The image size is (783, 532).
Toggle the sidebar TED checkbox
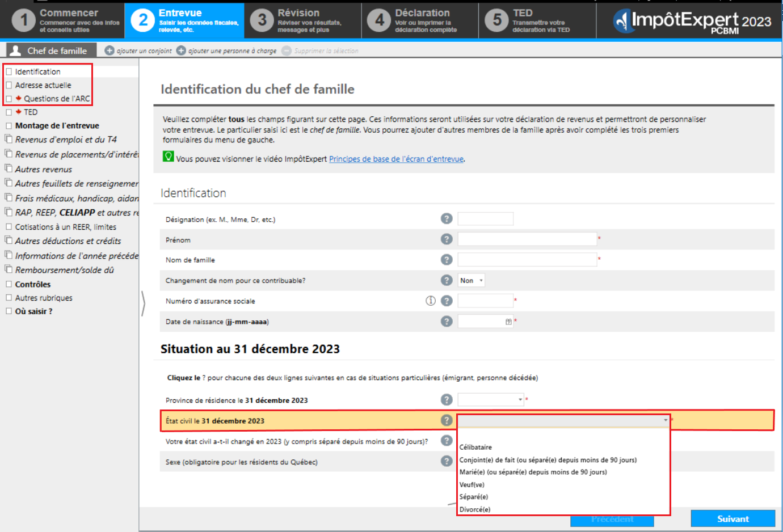pyautogui.click(x=9, y=112)
